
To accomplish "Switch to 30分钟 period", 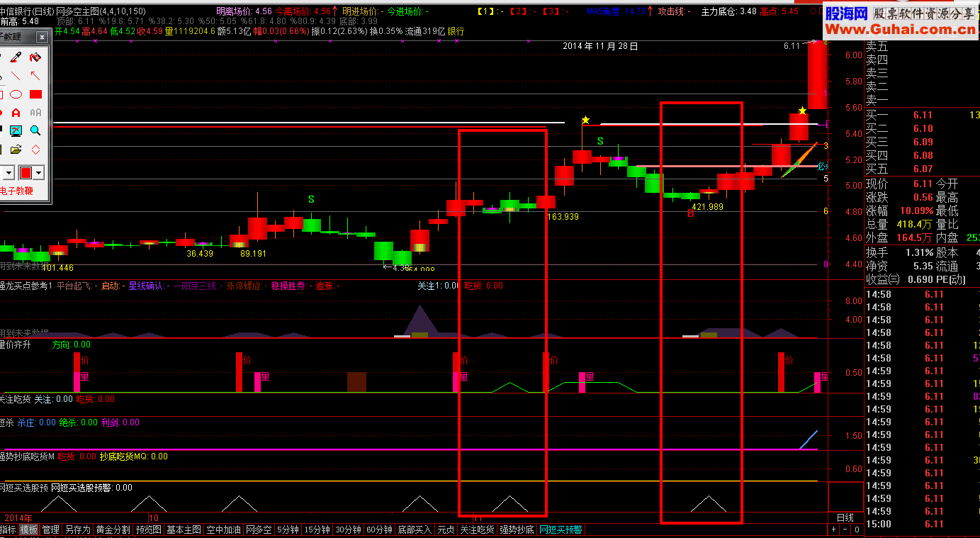I will coord(349,529).
